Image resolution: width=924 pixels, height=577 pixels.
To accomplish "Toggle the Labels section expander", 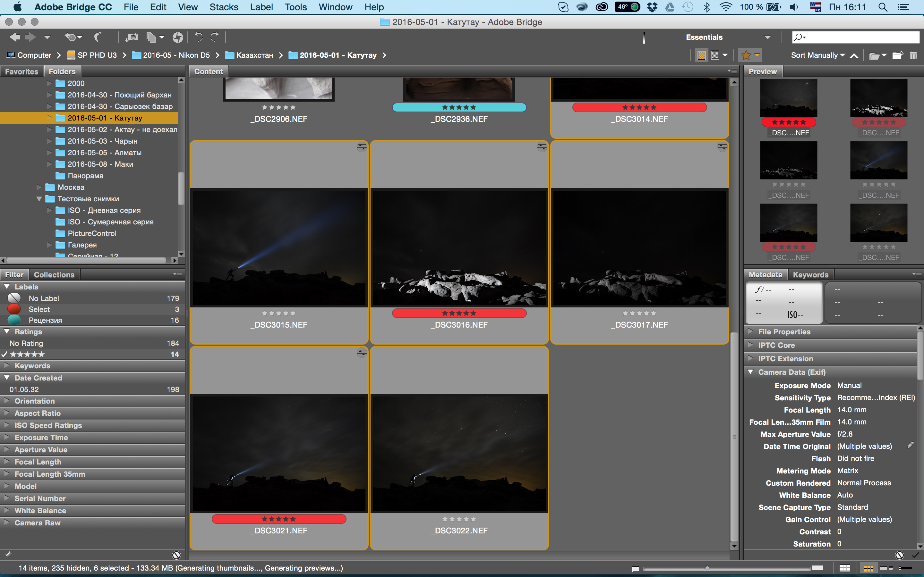I will [7, 286].
